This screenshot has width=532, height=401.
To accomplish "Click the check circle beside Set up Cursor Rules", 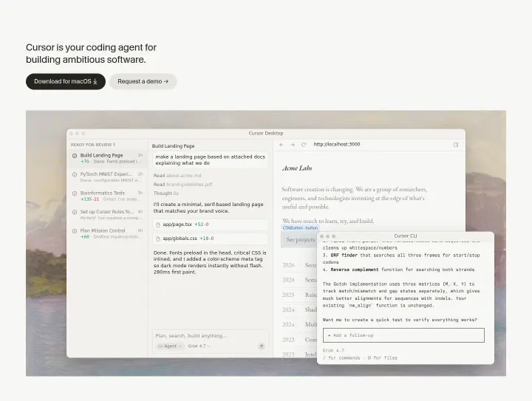I will 75,212.
